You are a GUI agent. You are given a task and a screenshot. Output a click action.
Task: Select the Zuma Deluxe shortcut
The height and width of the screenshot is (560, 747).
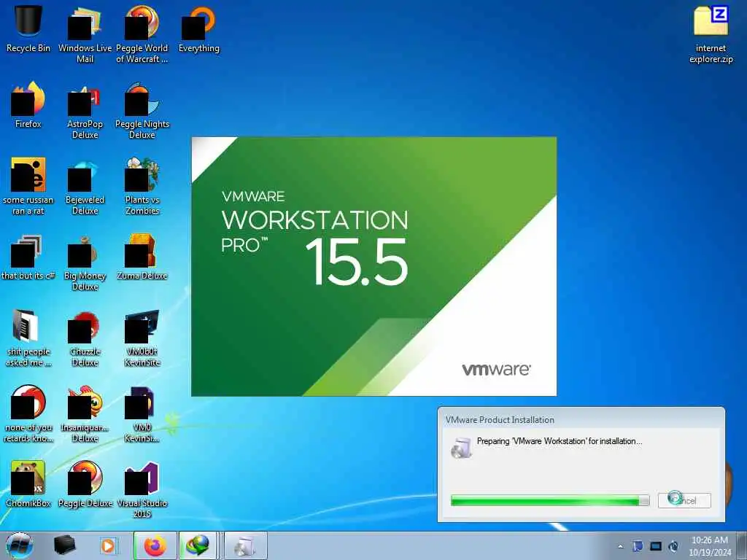(x=142, y=257)
